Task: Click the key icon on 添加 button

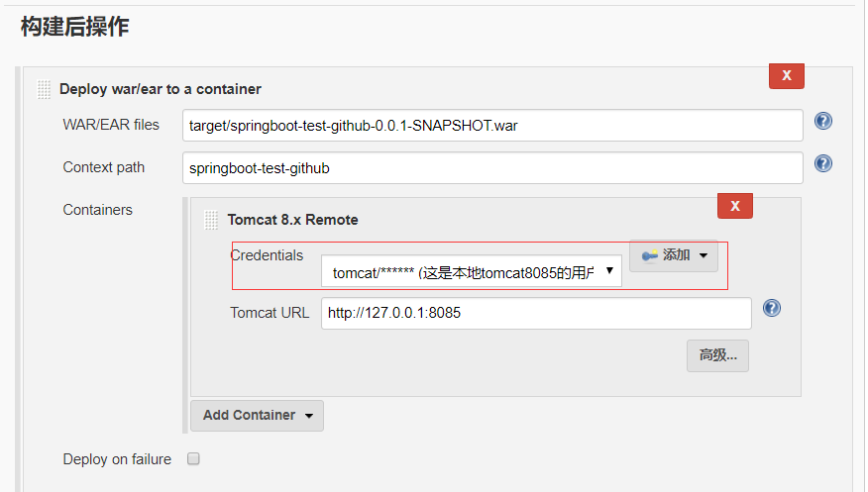Action: pyautogui.click(x=650, y=256)
